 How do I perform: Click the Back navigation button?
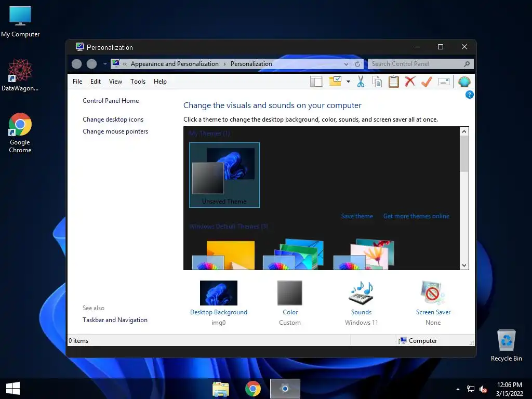point(77,64)
